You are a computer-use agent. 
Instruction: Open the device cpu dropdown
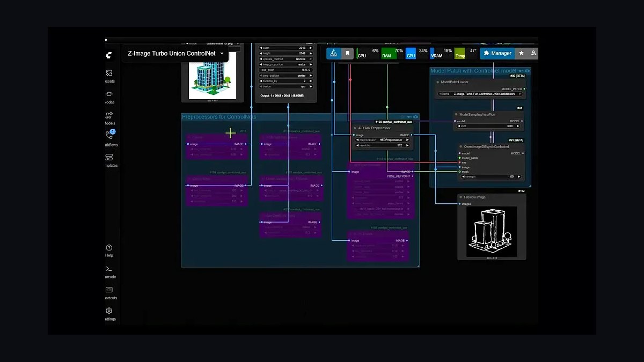click(286, 86)
